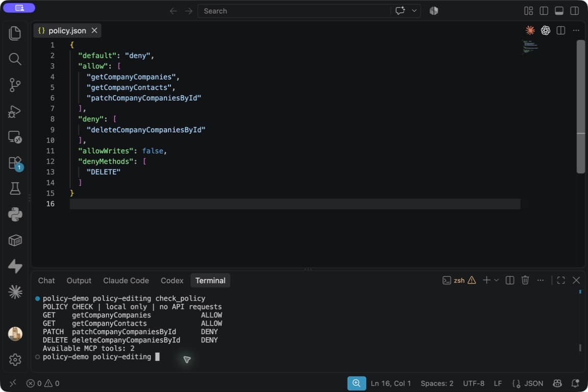Open Copilot status icon in status bar
Viewport: 588px width, 392px height.
click(557, 383)
